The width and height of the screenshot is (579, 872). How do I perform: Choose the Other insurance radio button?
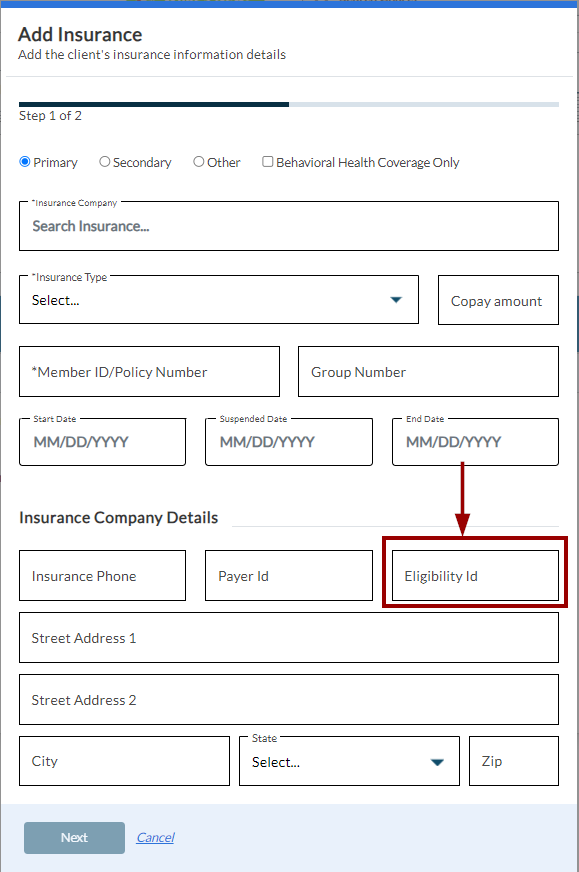199,162
